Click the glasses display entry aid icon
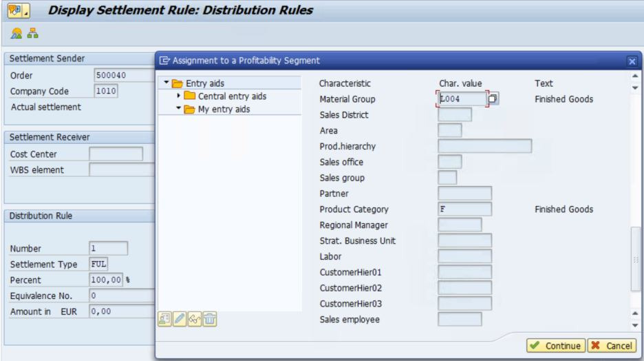Screen dimensions: 644x361 point(194,319)
